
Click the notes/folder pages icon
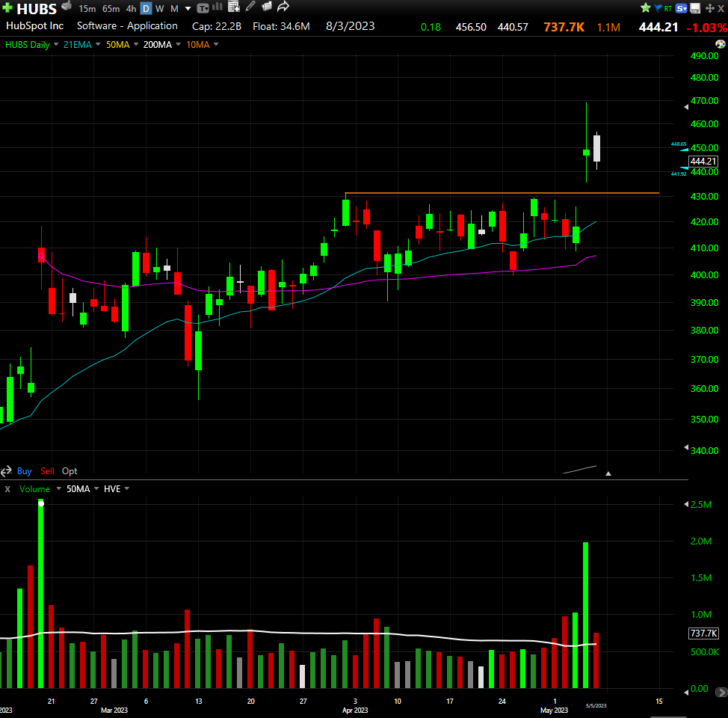pos(267,7)
